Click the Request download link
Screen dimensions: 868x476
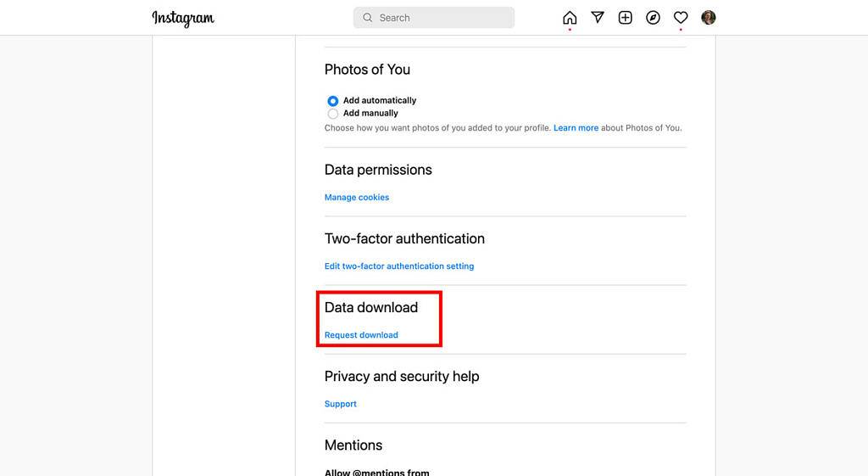coord(361,335)
